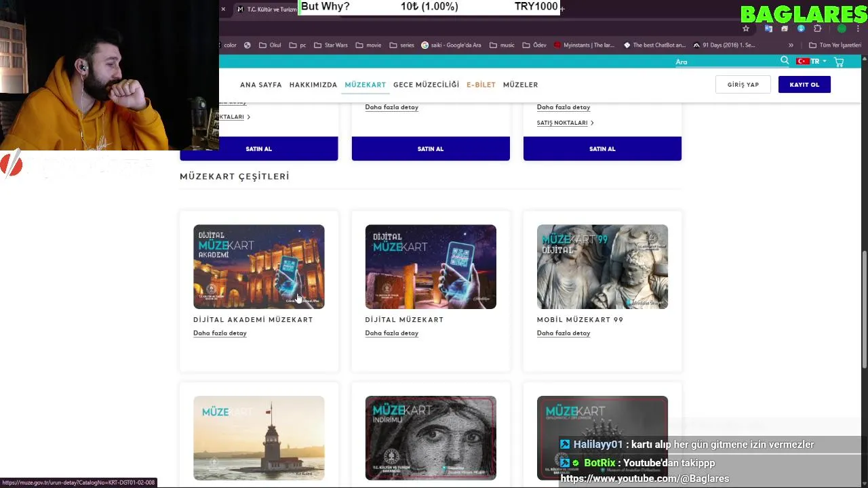The image size is (868, 488).
Task: Open the browser extensions puzzle icon
Action: (x=817, y=28)
